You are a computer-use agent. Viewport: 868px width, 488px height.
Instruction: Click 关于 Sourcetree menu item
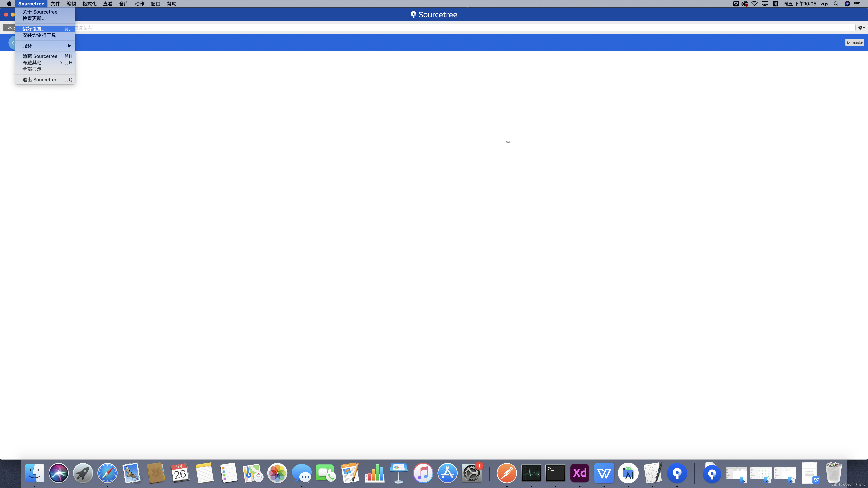[40, 12]
